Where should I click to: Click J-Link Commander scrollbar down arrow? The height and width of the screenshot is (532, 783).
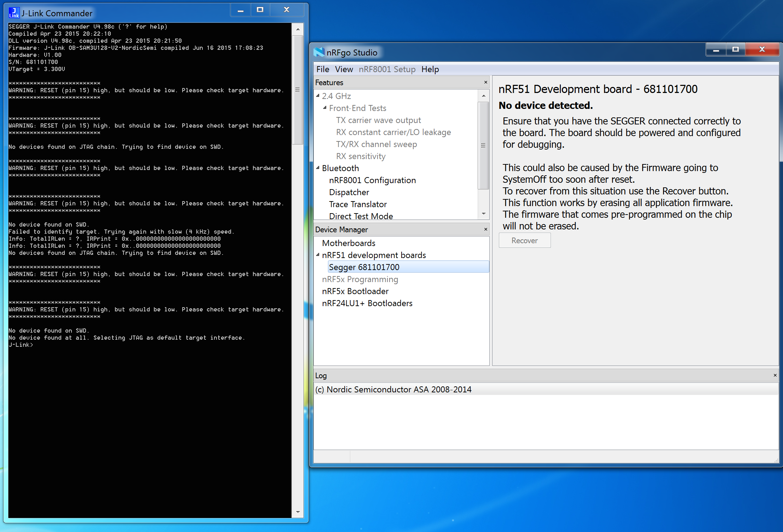298,512
